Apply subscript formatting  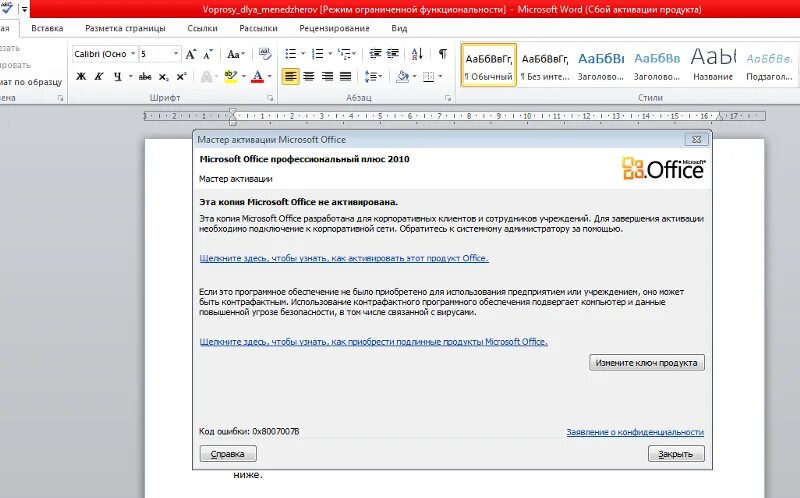pos(163,77)
